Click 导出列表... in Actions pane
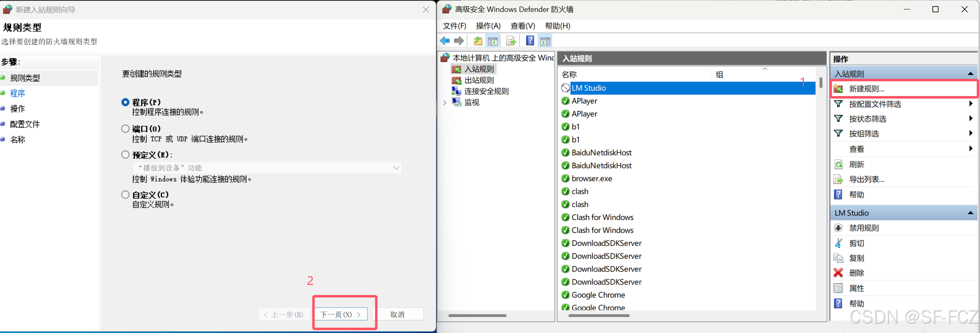980x333 pixels. (867, 179)
